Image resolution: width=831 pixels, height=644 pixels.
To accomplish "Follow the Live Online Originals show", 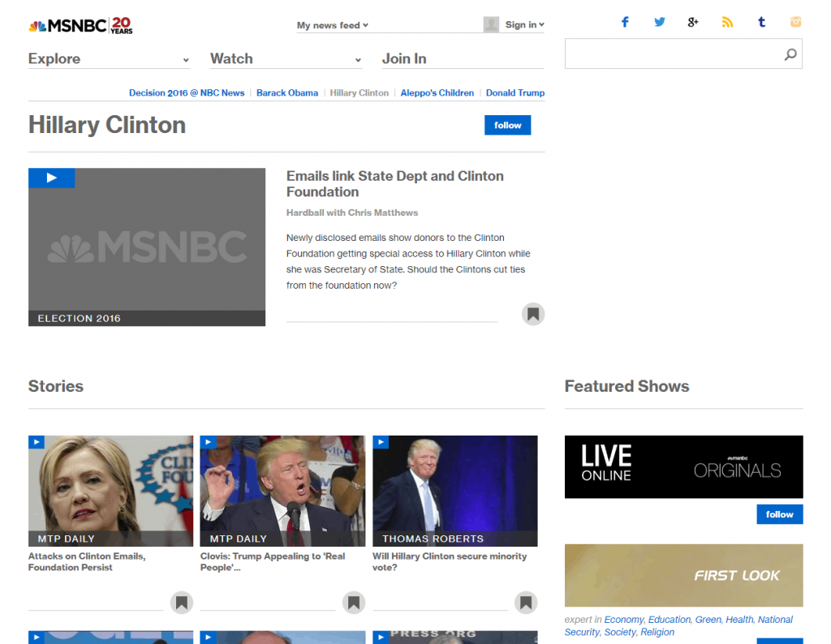I will (780, 514).
